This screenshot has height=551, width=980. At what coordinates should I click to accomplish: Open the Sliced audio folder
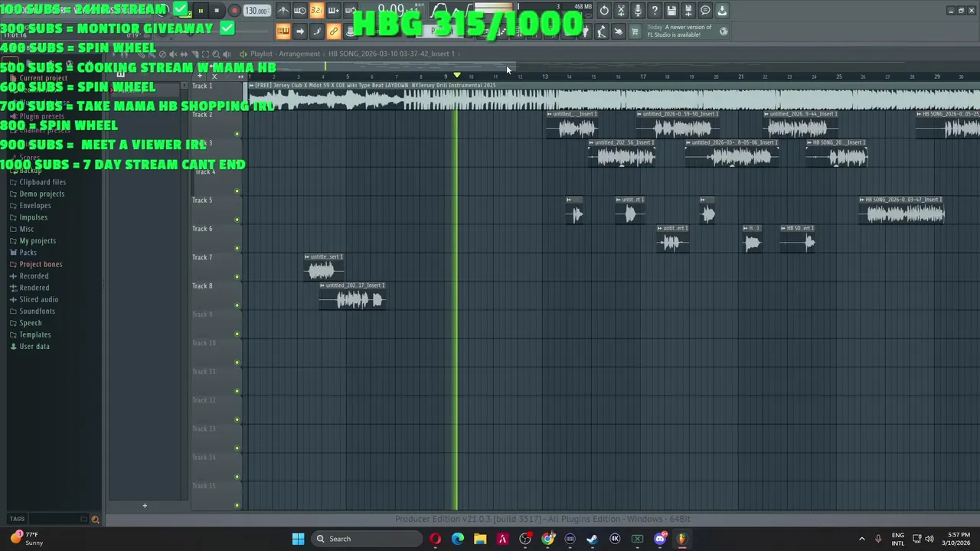[x=38, y=299]
